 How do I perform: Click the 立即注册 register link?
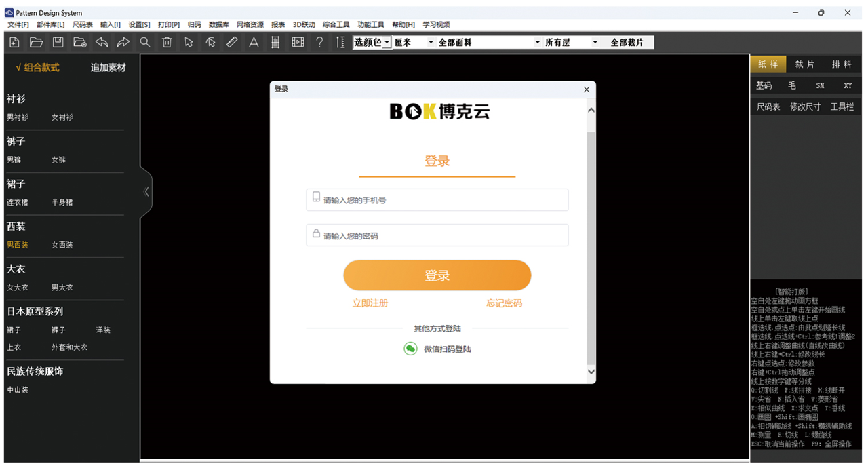point(370,303)
